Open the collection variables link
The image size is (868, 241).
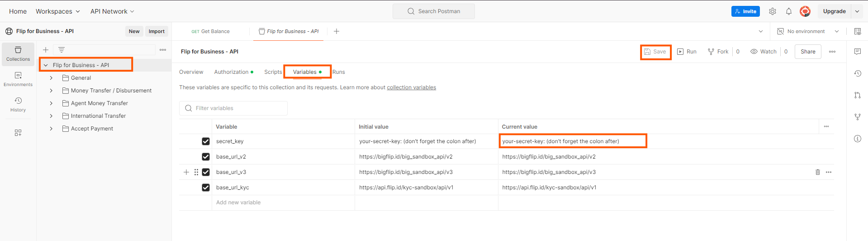click(411, 87)
